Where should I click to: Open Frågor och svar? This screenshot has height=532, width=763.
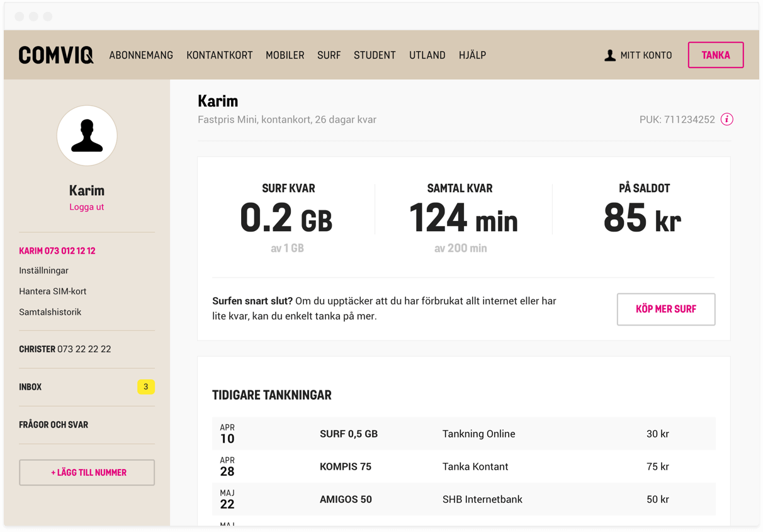click(x=54, y=424)
